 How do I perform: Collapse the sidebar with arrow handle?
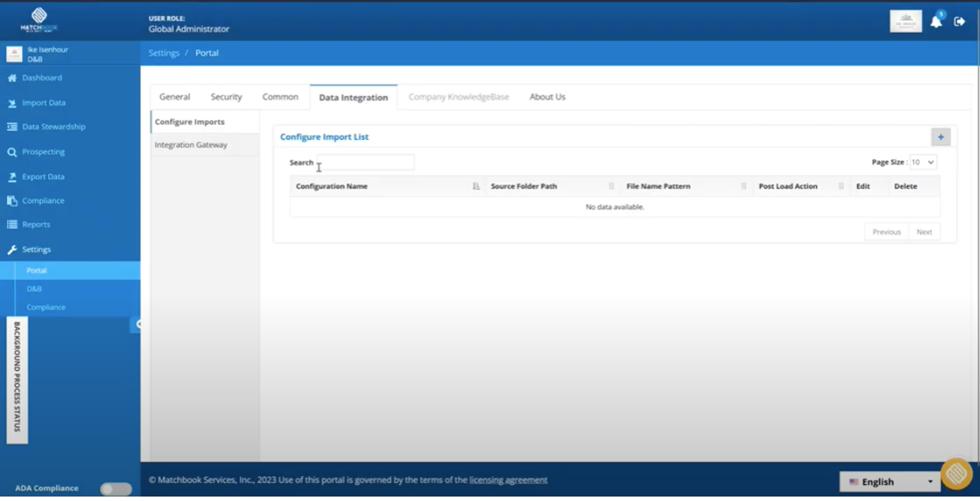coord(135,324)
